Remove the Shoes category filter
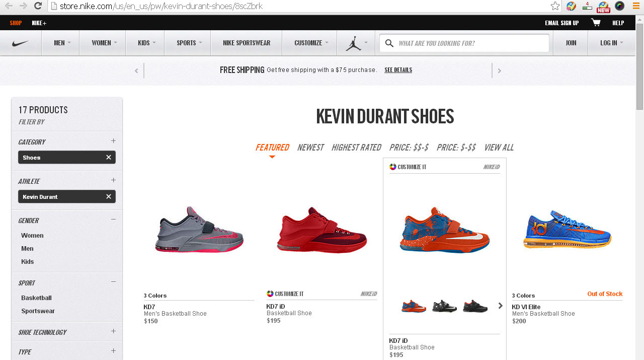The image size is (644, 360). [x=108, y=157]
